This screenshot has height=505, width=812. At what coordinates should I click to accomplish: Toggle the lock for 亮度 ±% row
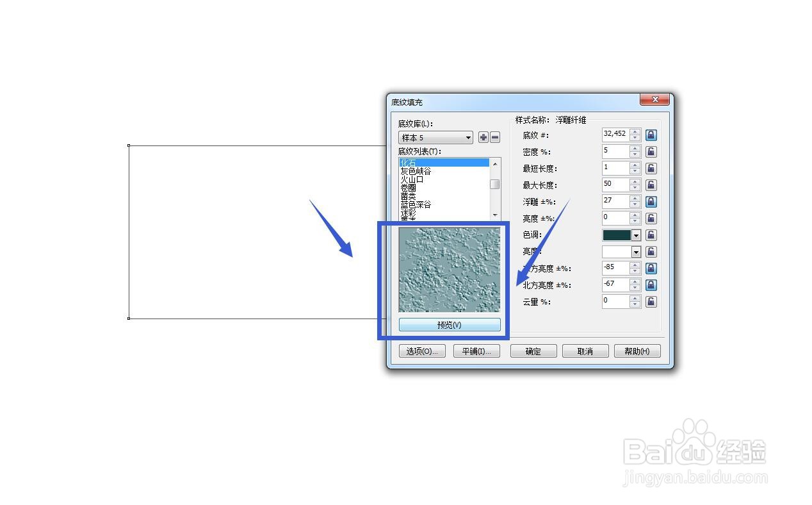click(651, 219)
